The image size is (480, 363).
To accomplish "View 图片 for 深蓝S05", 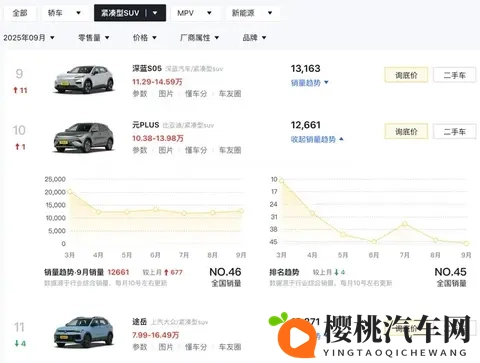I will (x=166, y=94).
